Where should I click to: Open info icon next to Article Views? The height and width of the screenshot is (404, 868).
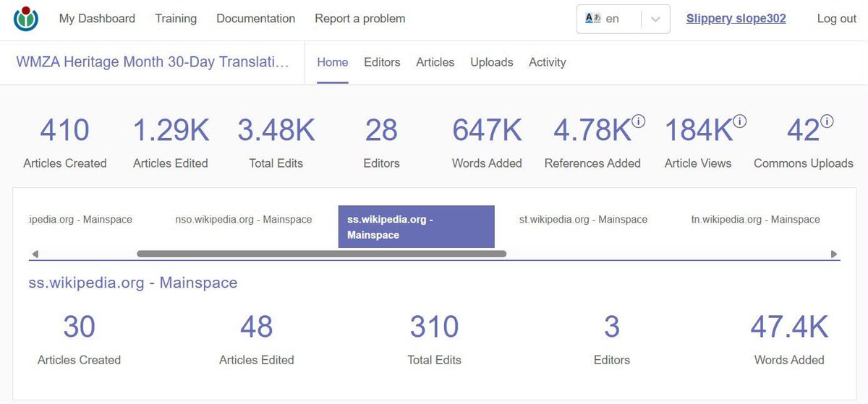click(x=740, y=121)
